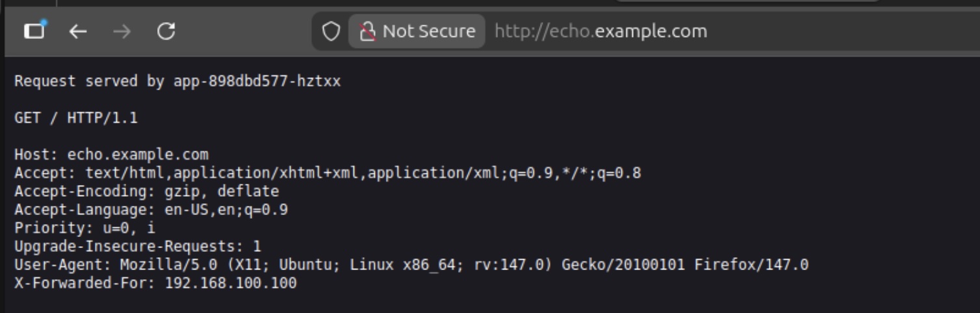The image size is (980, 313).
Task: Click the Accept-Encoding header line
Action: (146, 192)
